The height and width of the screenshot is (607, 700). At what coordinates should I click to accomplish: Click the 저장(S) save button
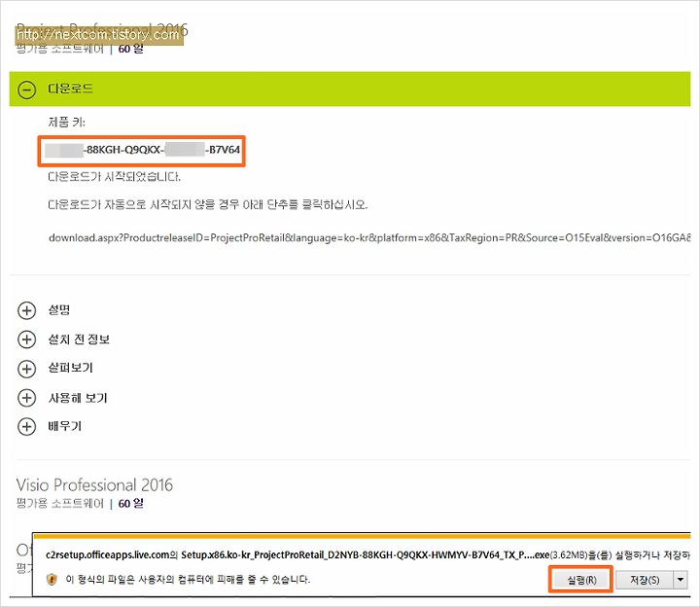(x=645, y=580)
